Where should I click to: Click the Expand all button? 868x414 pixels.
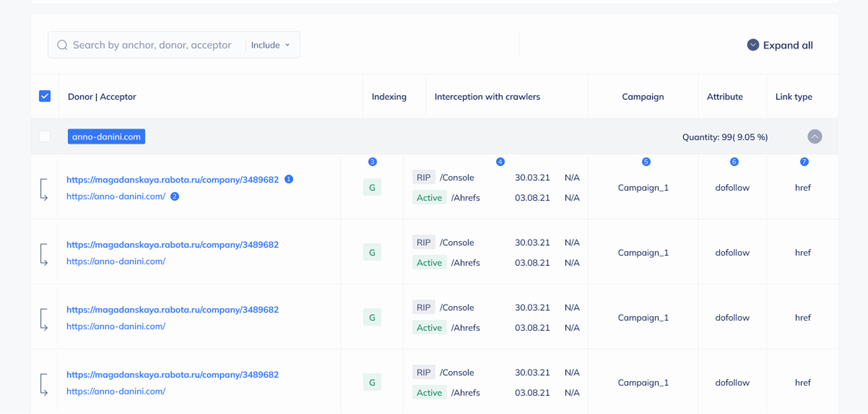780,45
